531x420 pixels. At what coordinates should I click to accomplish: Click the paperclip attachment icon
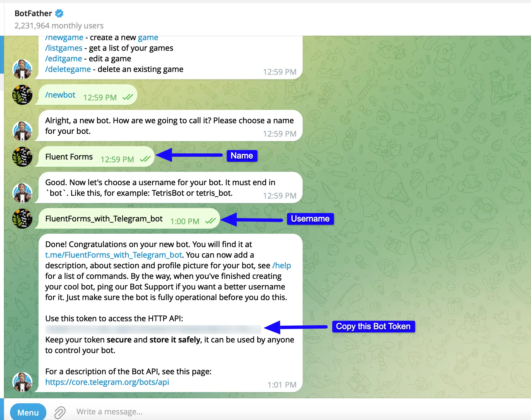point(59,412)
